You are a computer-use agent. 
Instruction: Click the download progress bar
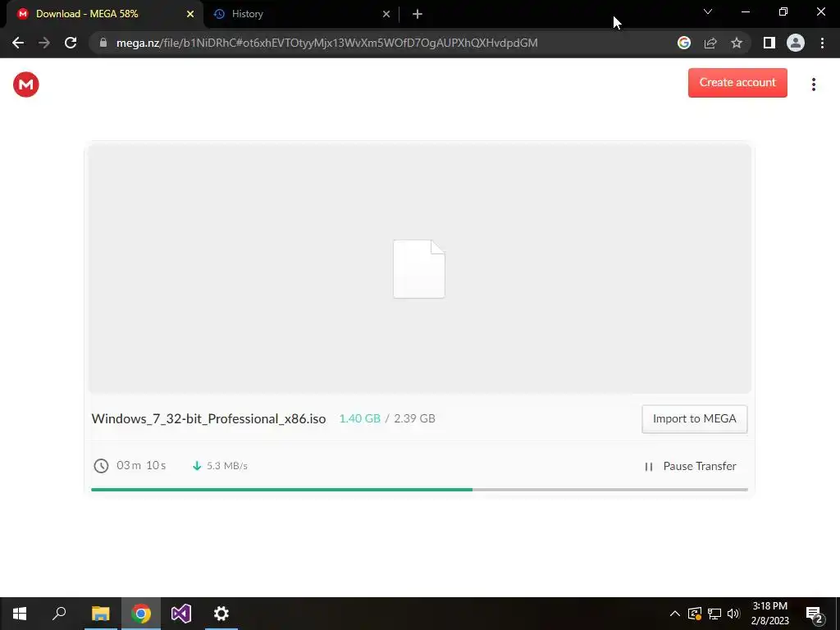click(x=419, y=490)
